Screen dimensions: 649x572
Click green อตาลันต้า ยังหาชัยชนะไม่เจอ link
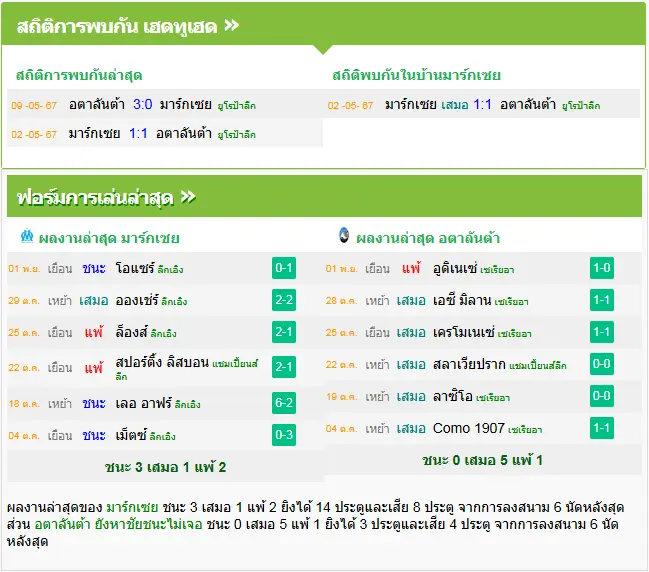click(118, 524)
